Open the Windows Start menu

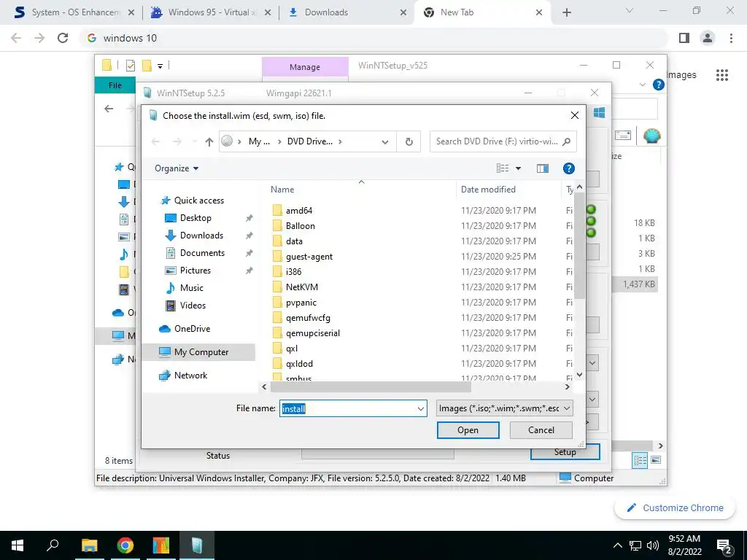pos(18,545)
